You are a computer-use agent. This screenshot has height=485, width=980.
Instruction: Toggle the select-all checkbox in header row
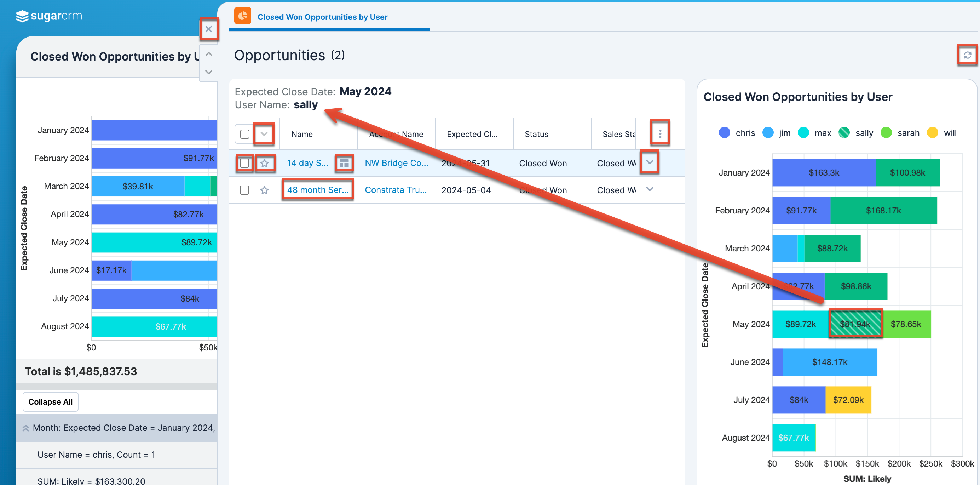pos(245,135)
